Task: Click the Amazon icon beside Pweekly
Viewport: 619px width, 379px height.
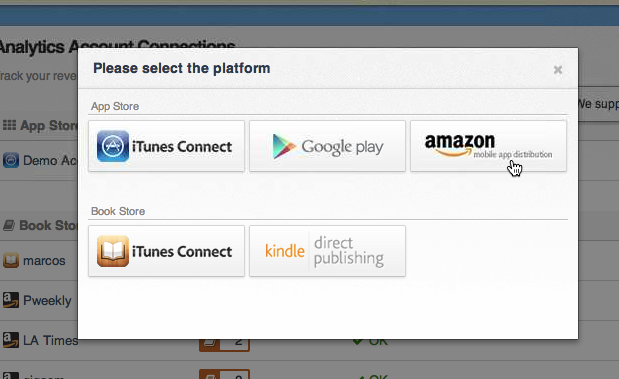Action: (11, 300)
